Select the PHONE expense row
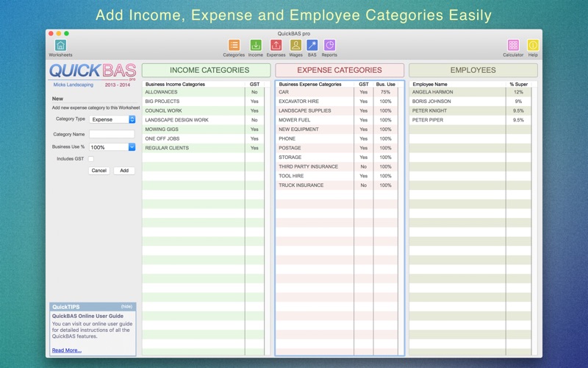This screenshot has height=368, width=588. [x=337, y=138]
